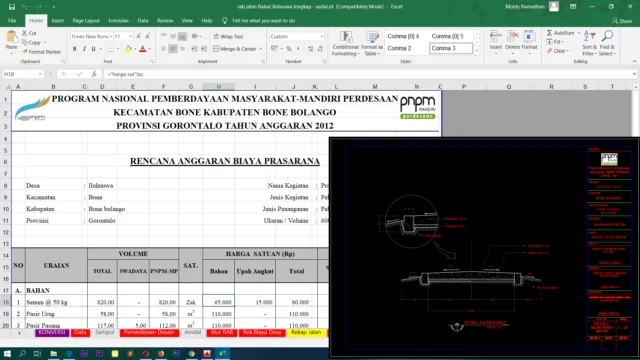
Task: Switch to the Page Layout ribbon tab
Action: 86,20
